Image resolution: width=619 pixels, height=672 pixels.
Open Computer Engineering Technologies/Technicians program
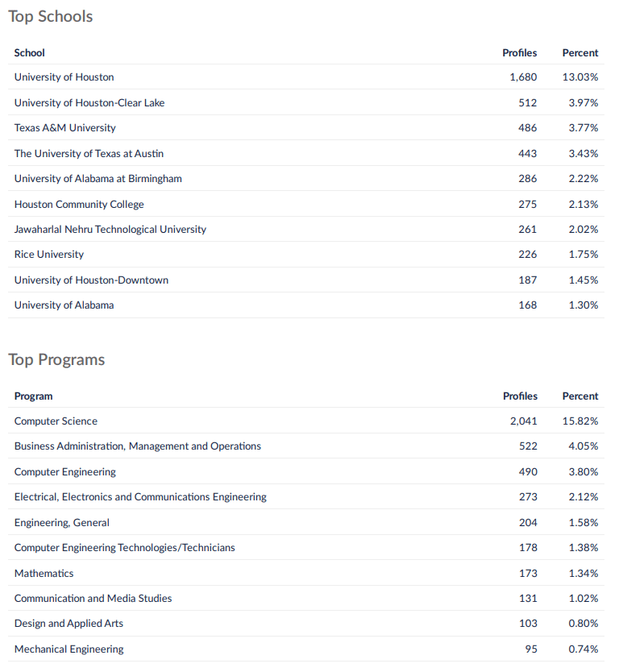point(124,548)
